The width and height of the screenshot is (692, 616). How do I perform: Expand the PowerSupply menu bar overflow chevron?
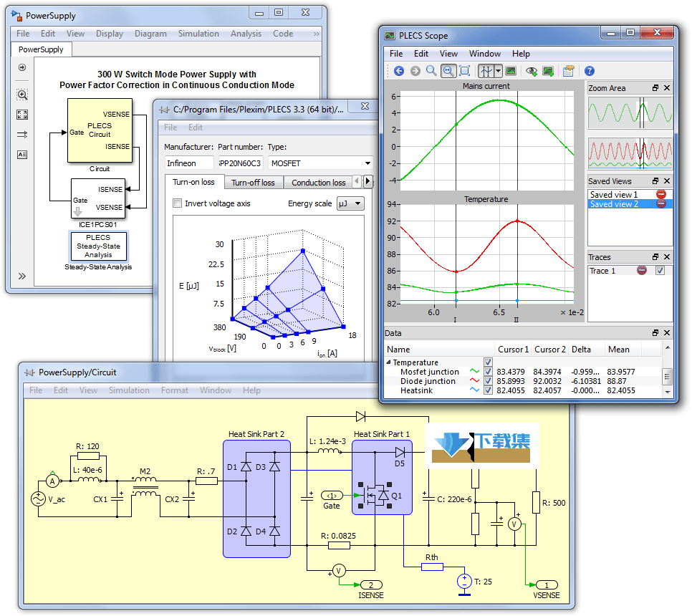pyautogui.click(x=316, y=34)
